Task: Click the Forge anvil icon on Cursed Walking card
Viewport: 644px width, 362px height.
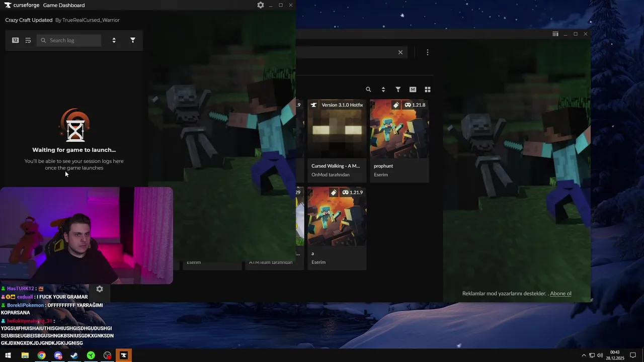Action: [x=314, y=105]
